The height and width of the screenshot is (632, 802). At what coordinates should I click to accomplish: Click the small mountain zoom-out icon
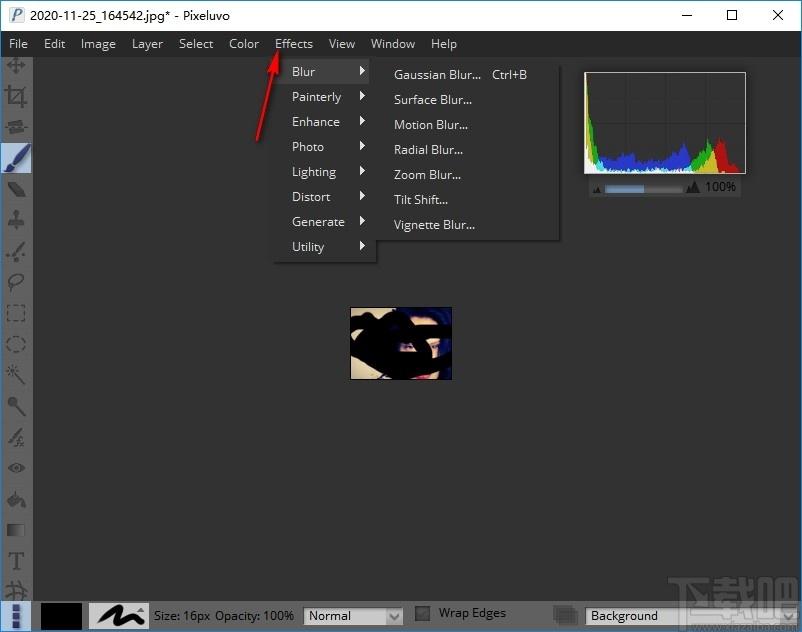(596, 190)
